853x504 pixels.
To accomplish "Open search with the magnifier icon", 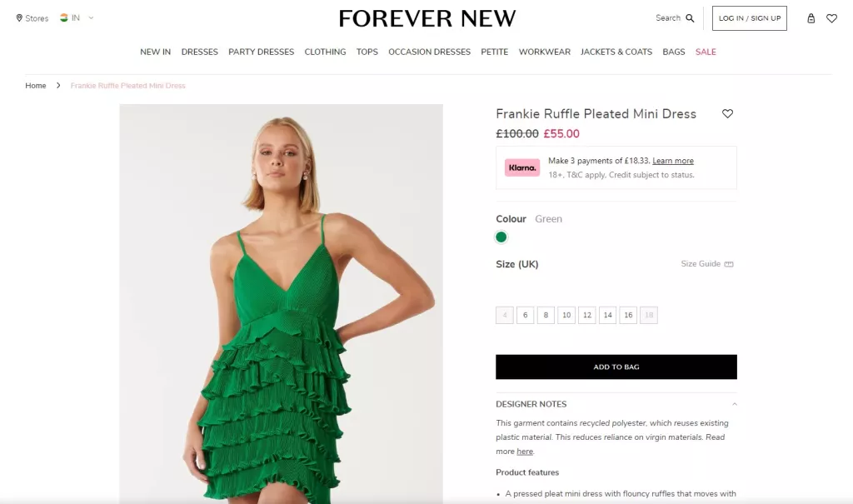I will [690, 18].
